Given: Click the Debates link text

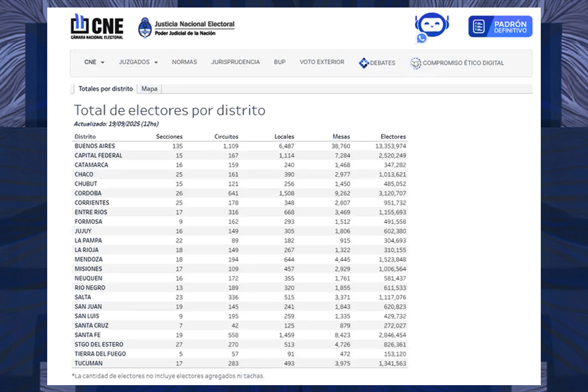Looking at the screenshot, I should click(x=382, y=63).
